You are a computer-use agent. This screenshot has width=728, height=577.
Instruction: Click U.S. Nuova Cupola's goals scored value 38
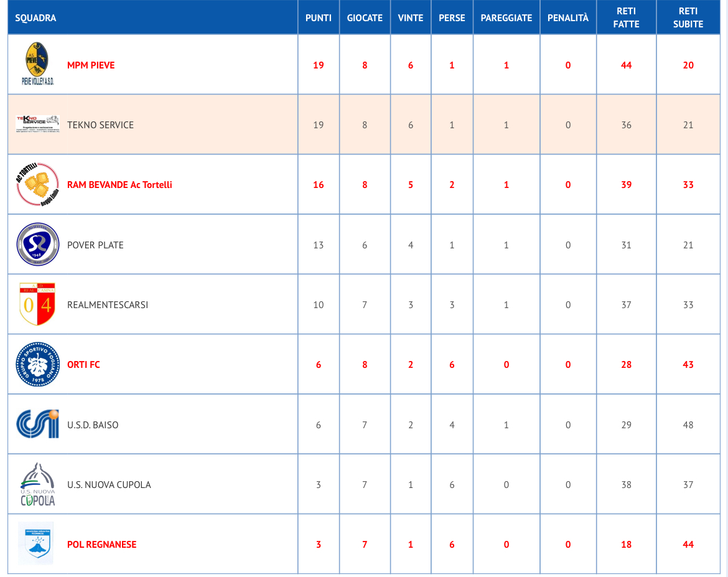pyautogui.click(x=627, y=484)
